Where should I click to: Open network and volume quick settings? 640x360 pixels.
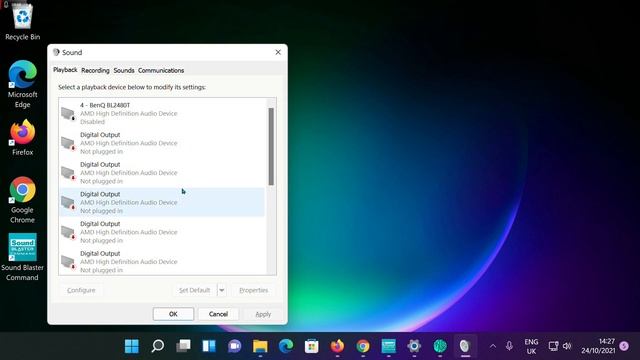coord(560,346)
